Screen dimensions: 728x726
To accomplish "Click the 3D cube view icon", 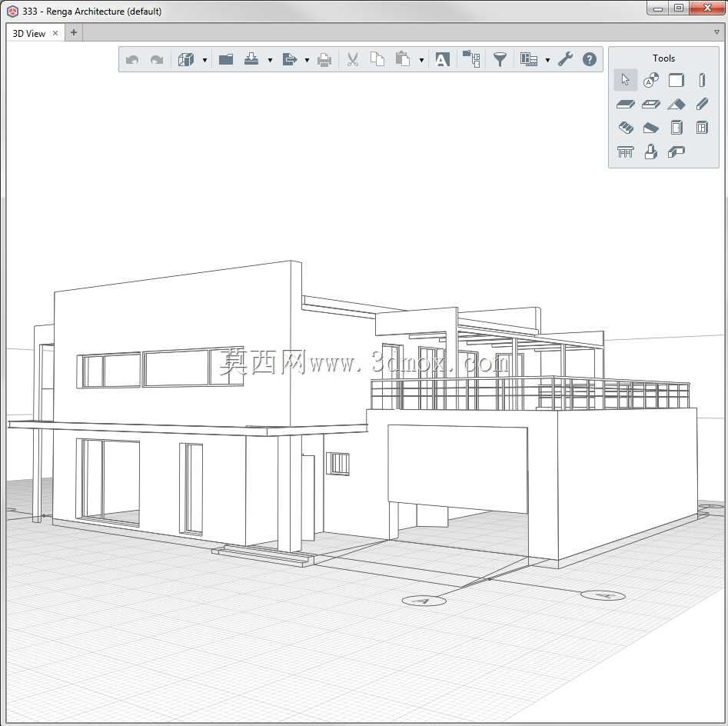I will pos(186,59).
